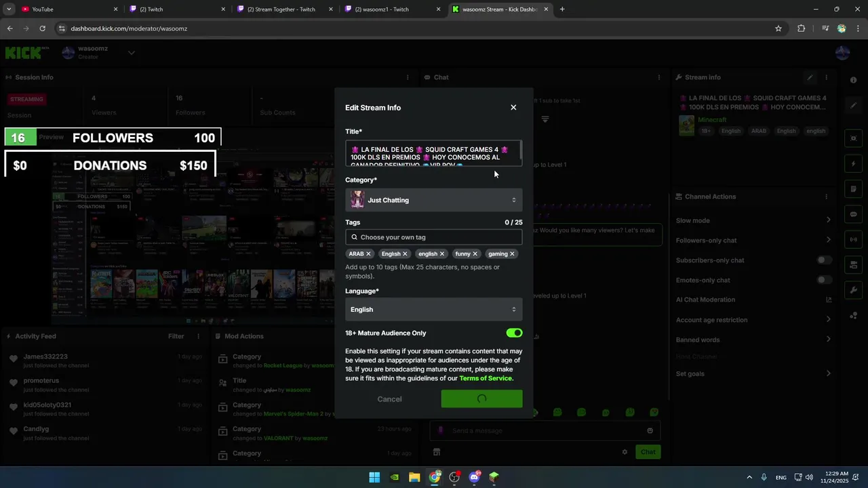The image size is (868, 488).
Task: Open a new browser tab
Action: coord(562,9)
